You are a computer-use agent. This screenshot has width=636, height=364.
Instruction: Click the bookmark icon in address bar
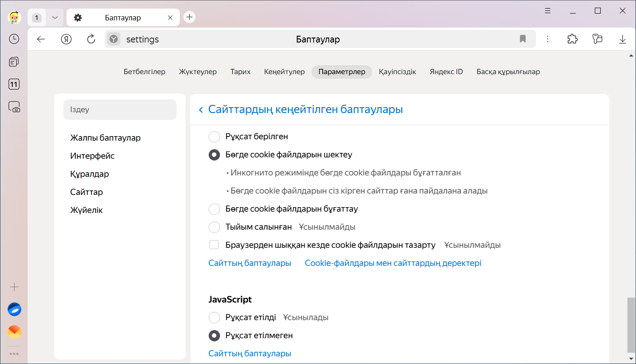click(x=523, y=39)
